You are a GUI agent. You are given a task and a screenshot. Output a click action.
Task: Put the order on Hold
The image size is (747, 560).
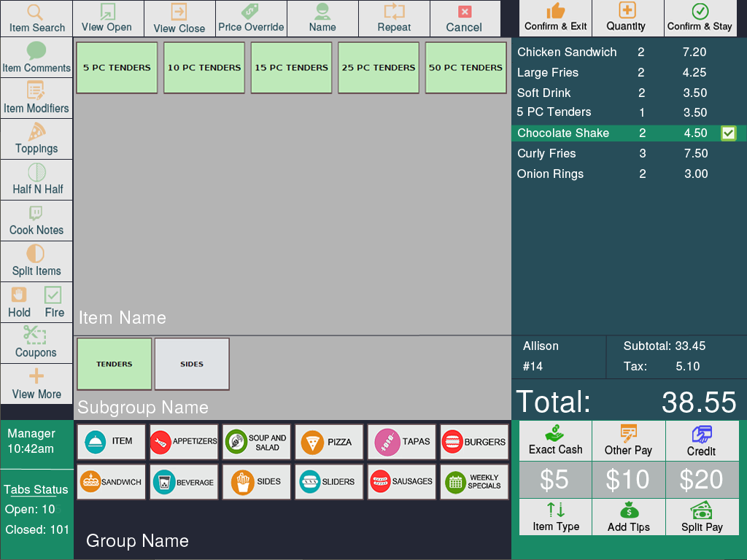point(19,303)
